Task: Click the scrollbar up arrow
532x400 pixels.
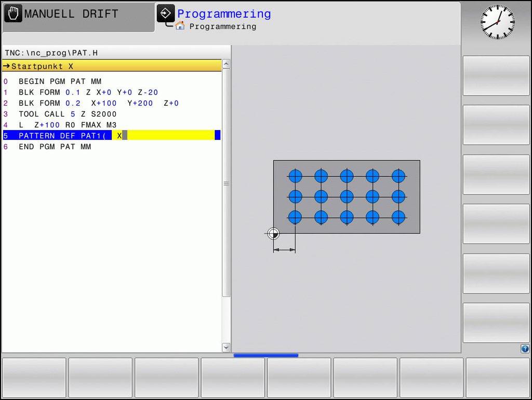Action: [226, 64]
